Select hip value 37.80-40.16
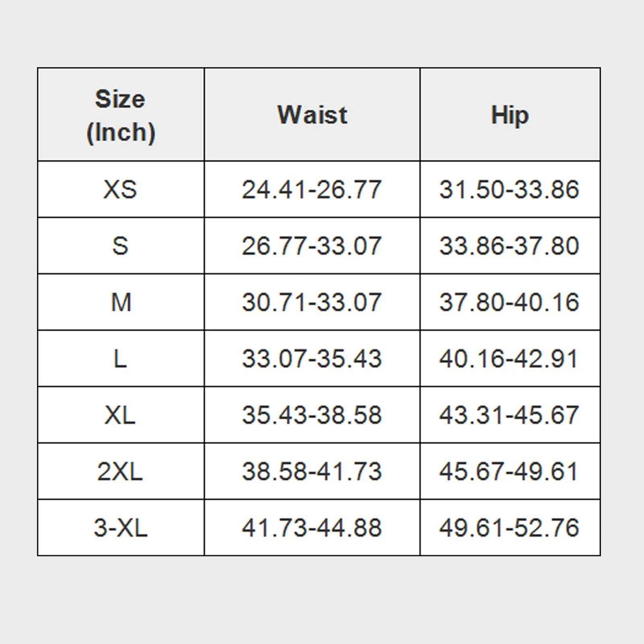The image size is (644, 644). coord(510,302)
